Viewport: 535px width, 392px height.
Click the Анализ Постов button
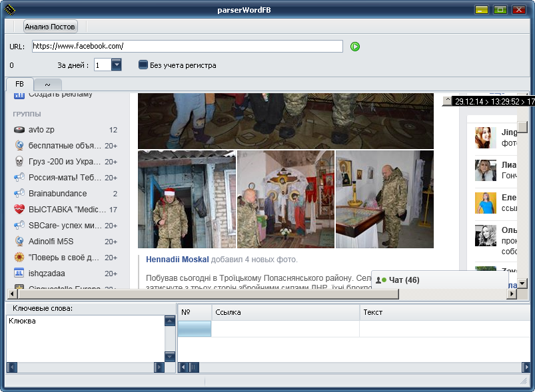click(50, 27)
